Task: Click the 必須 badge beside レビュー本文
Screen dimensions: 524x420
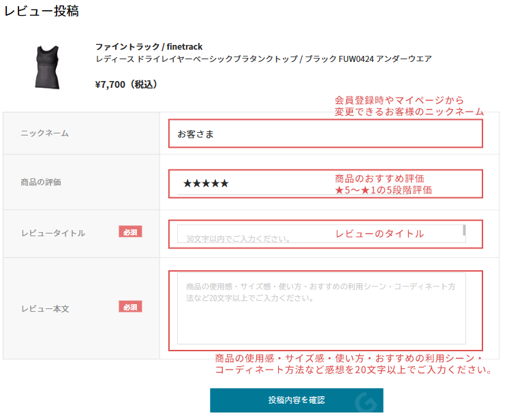Action: tap(130, 306)
